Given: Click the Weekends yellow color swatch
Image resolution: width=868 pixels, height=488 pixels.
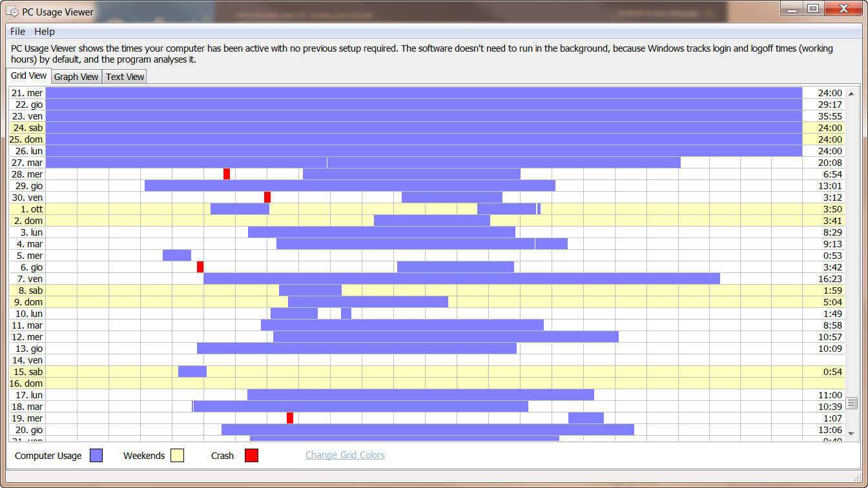Looking at the screenshot, I should click(x=178, y=456).
